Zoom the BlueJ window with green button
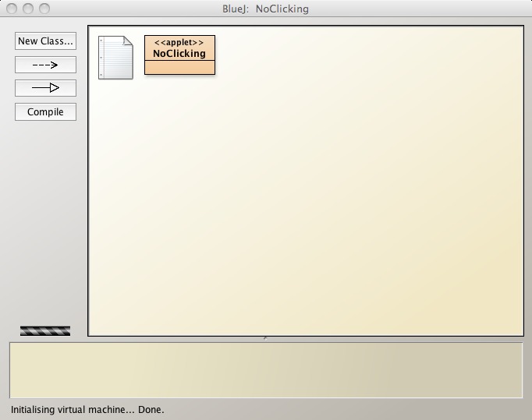This screenshot has height=420, width=532. pos(43,9)
